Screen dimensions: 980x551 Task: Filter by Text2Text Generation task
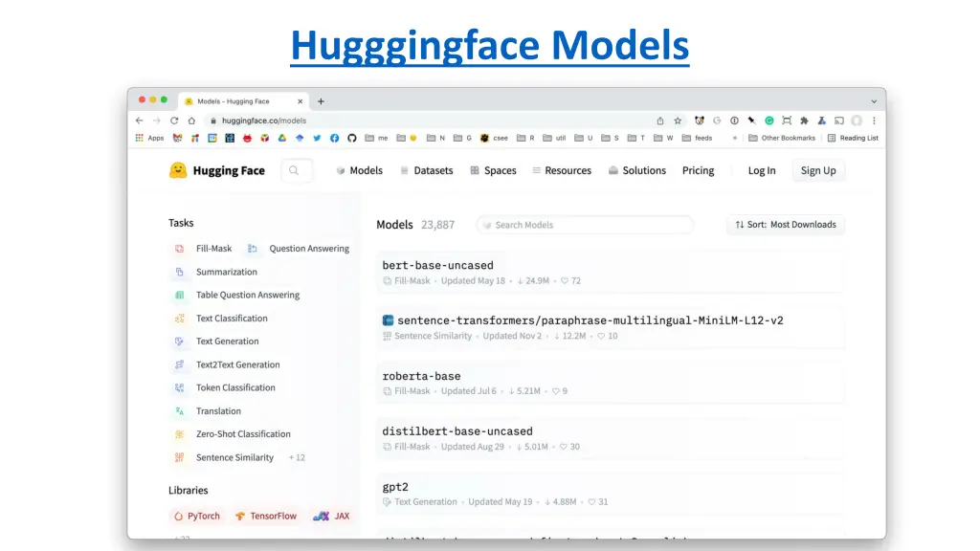point(227,364)
